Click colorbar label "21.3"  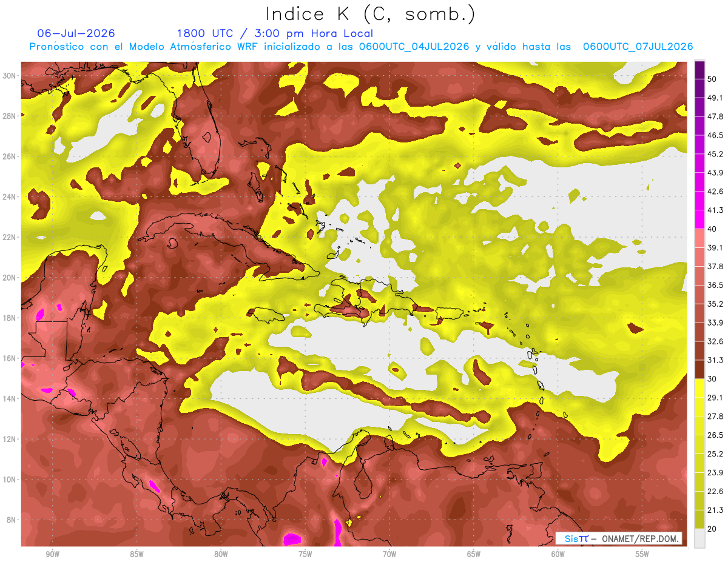point(715,510)
